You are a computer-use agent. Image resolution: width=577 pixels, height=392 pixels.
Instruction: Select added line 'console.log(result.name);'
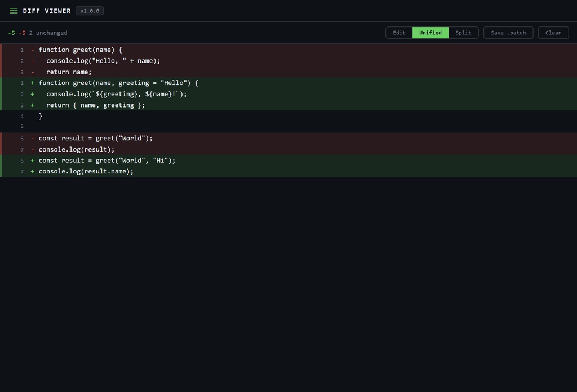[x=288, y=171]
